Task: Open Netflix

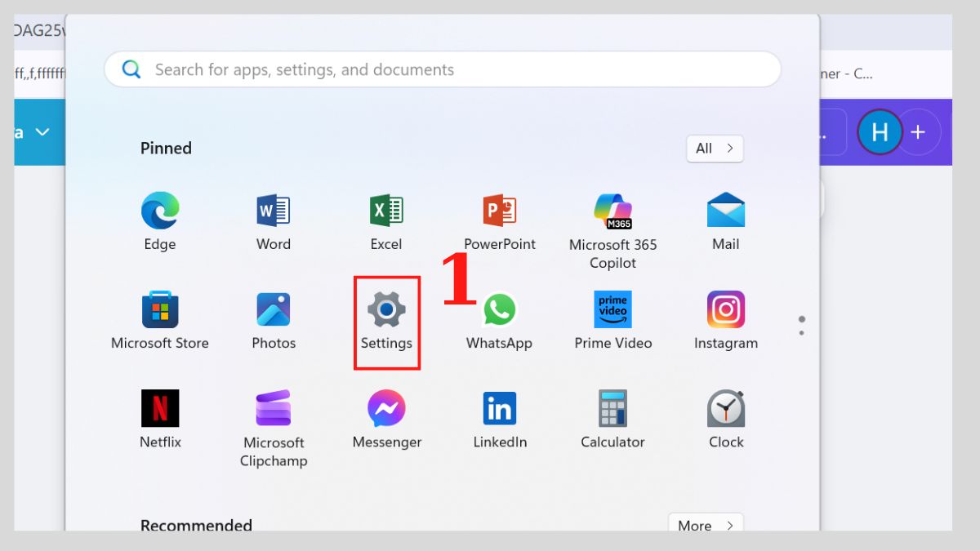Action: point(160,408)
